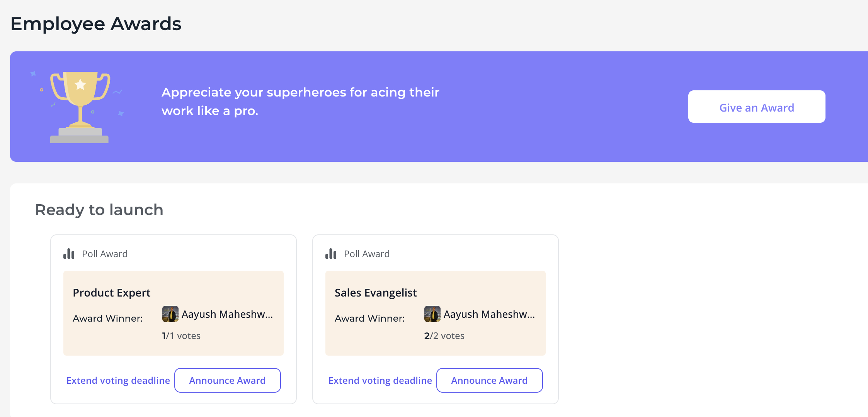The width and height of the screenshot is (868, 417).
Task: Click Poll Award label on first card
Action: 105,254
